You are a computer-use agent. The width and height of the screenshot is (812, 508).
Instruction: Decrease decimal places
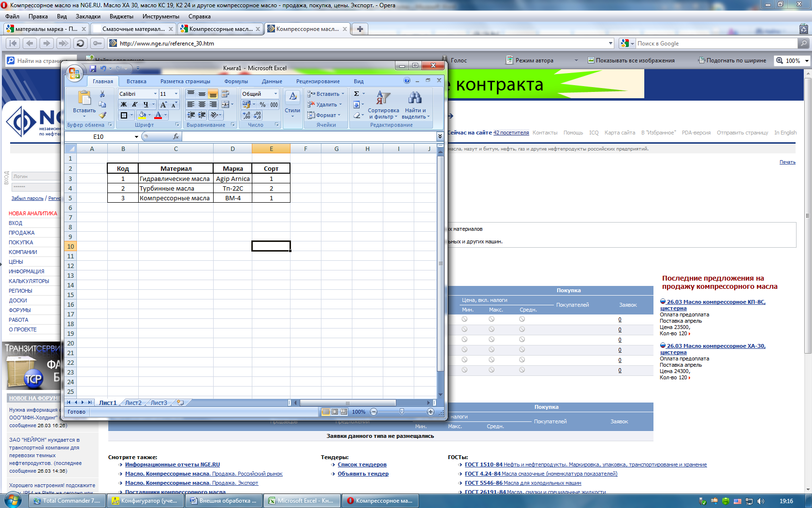258,115
